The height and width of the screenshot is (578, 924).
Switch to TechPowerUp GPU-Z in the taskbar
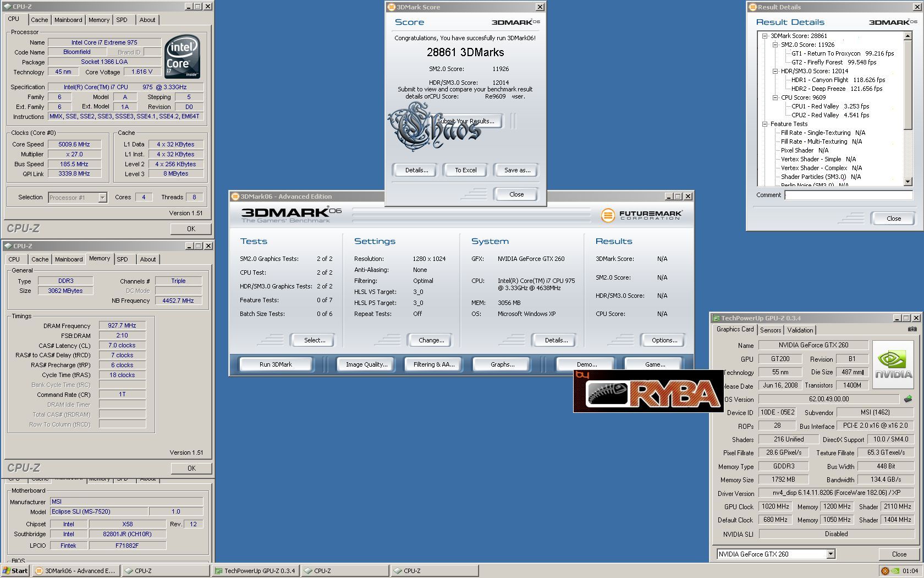tap(255, 571)
